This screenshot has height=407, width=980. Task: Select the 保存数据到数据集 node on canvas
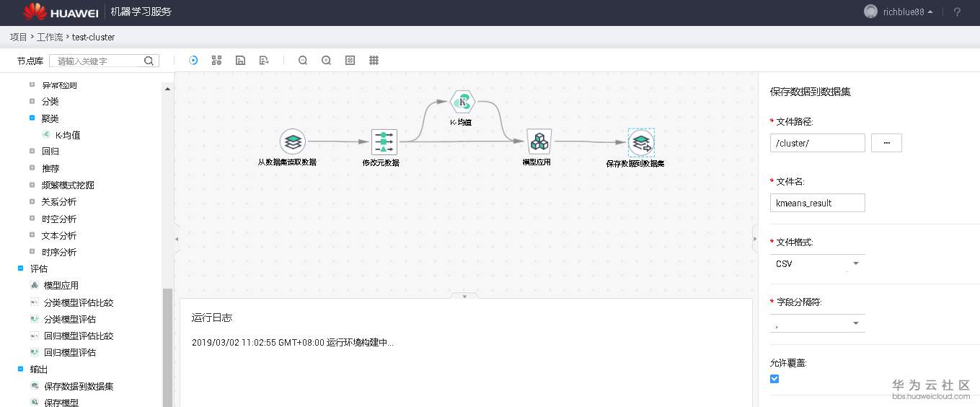click(x=641, y=143)
